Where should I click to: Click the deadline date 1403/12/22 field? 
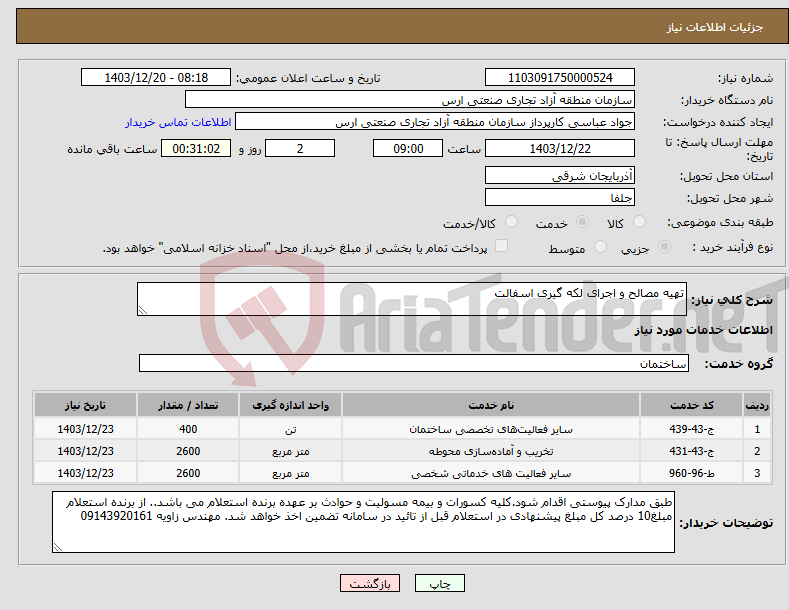click(560, 148)
